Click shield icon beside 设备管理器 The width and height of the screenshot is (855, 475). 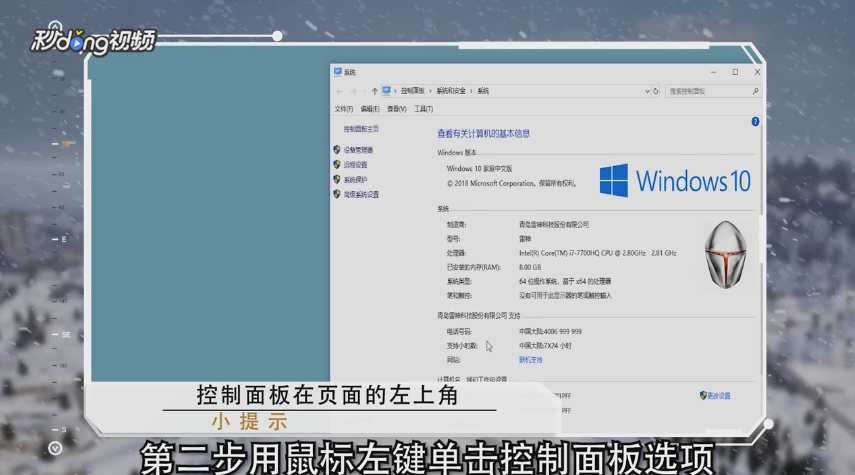337,149
